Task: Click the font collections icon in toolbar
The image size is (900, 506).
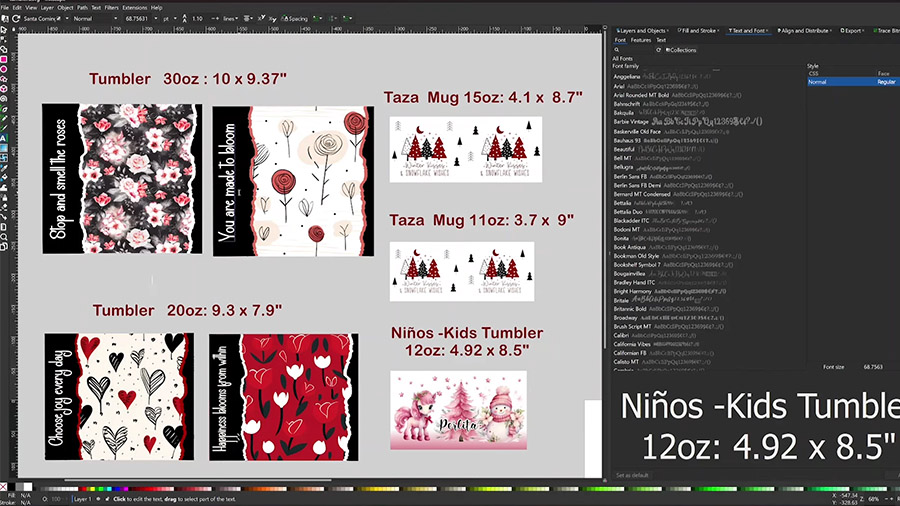Action: point(5,18)
